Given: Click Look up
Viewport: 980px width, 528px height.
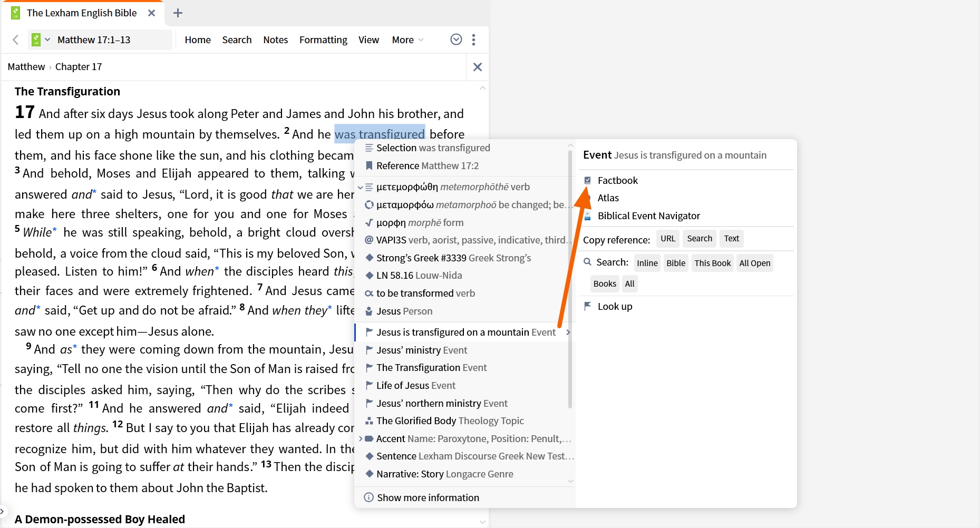Looking at the screenshot, I should pyautogui.click(x=615, y=306).
